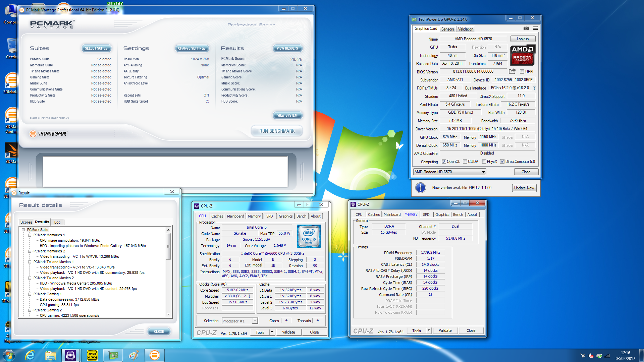Click the blue info icon in GPU-Z update bar
Screen dimensions: 644x362
click(x=420, y=188)
